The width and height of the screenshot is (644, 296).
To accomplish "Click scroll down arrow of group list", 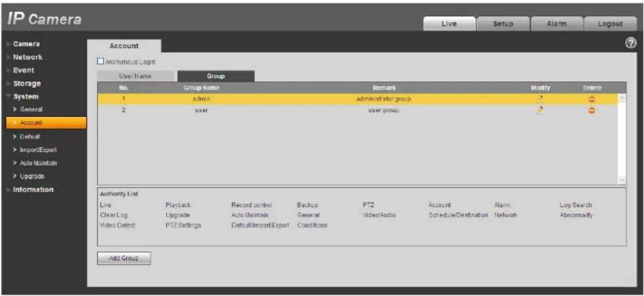I will 622,180.
